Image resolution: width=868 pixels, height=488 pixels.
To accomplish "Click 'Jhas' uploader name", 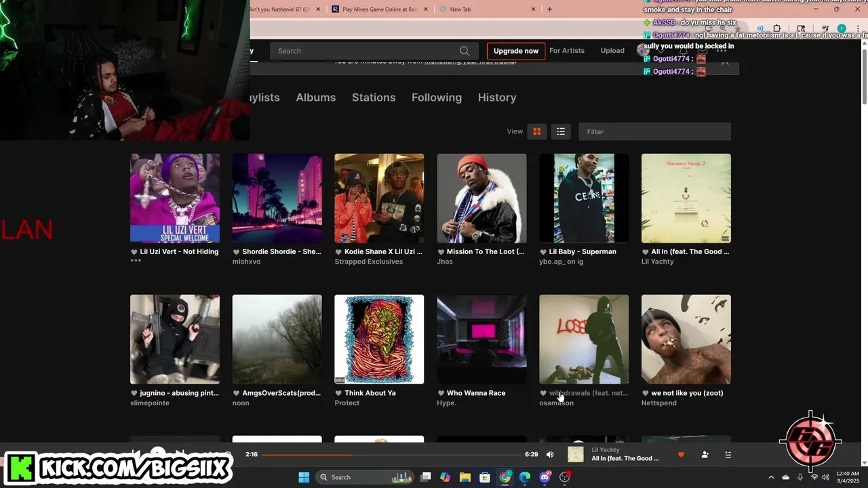I will (445, 262).
